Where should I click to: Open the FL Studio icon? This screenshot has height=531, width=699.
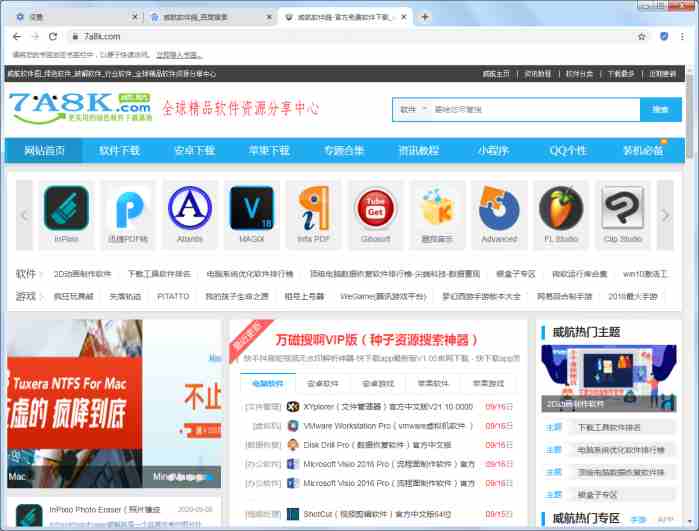561,208
